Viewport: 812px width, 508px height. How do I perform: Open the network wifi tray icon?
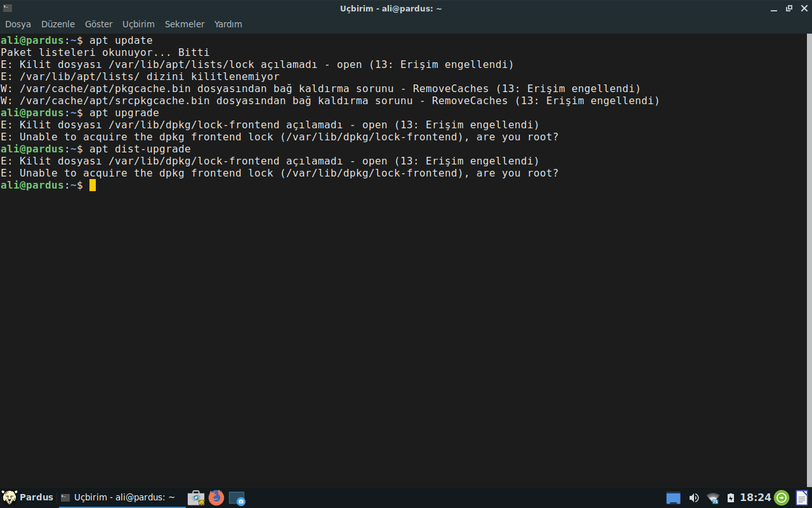[x=713, y=498]
